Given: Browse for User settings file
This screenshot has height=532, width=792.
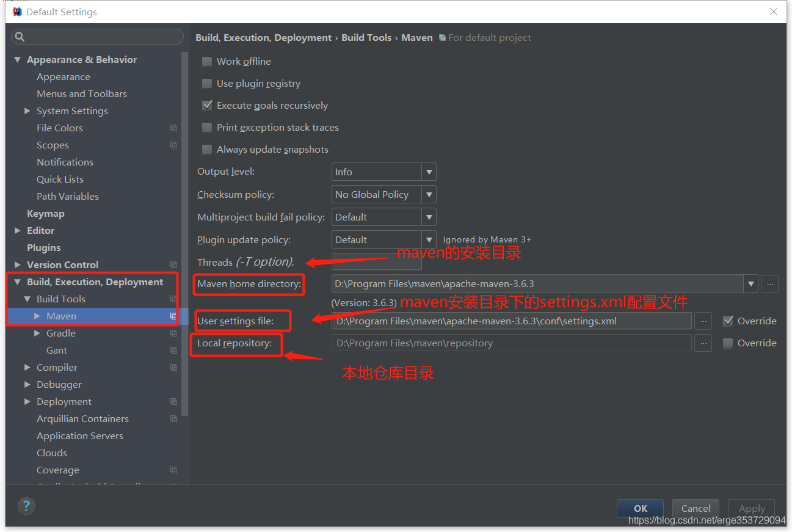Looking at the screenshot, I should point(703,321).
